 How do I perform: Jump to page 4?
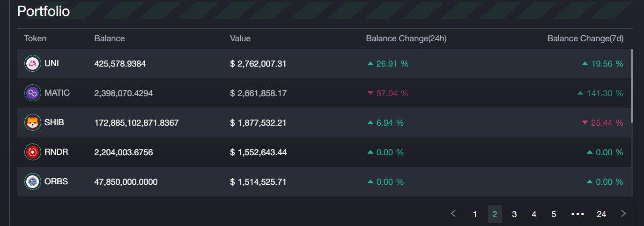pyautogui.click(x=534, y=214)
